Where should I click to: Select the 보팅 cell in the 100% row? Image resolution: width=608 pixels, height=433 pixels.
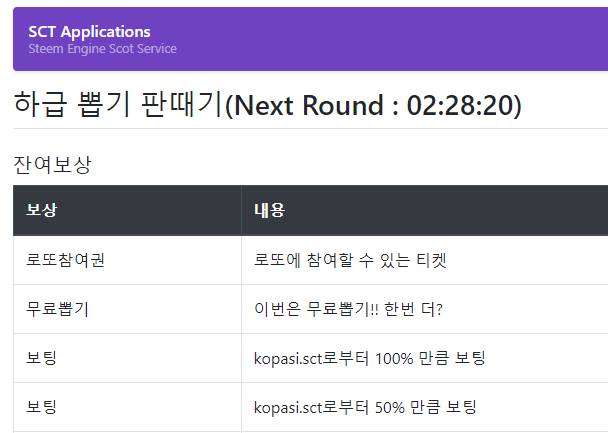click(x=127, y=358)
